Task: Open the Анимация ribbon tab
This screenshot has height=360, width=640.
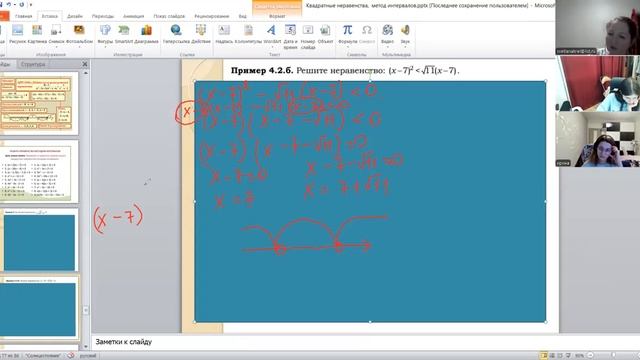Action: pos(133,16)
